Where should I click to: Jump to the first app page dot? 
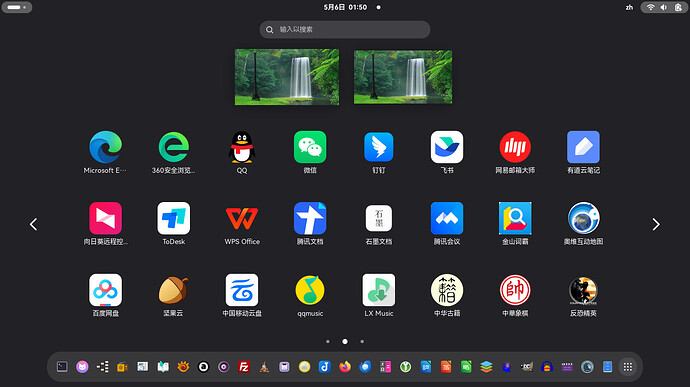(328, 341)
